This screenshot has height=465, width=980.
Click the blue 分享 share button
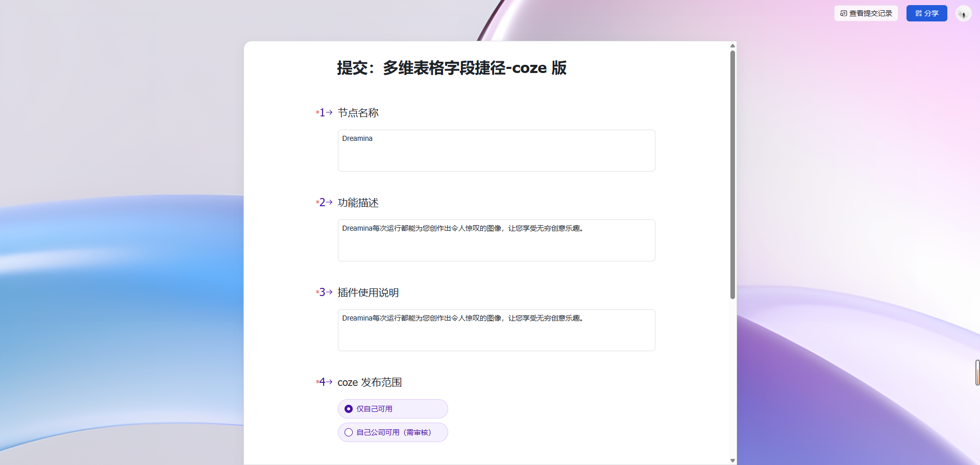click(x=926, y=13)
